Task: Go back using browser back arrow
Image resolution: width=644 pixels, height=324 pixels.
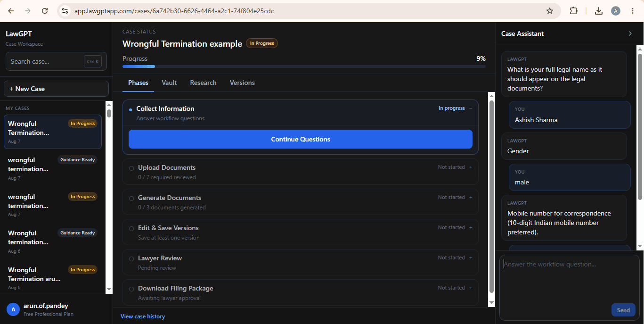Action: point(11,11)
